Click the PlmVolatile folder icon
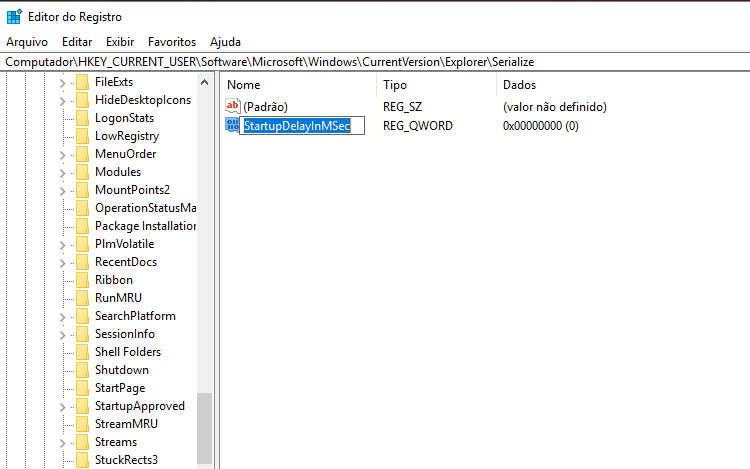The height and width of the screenshot is (469, 750). pos(82,244)
